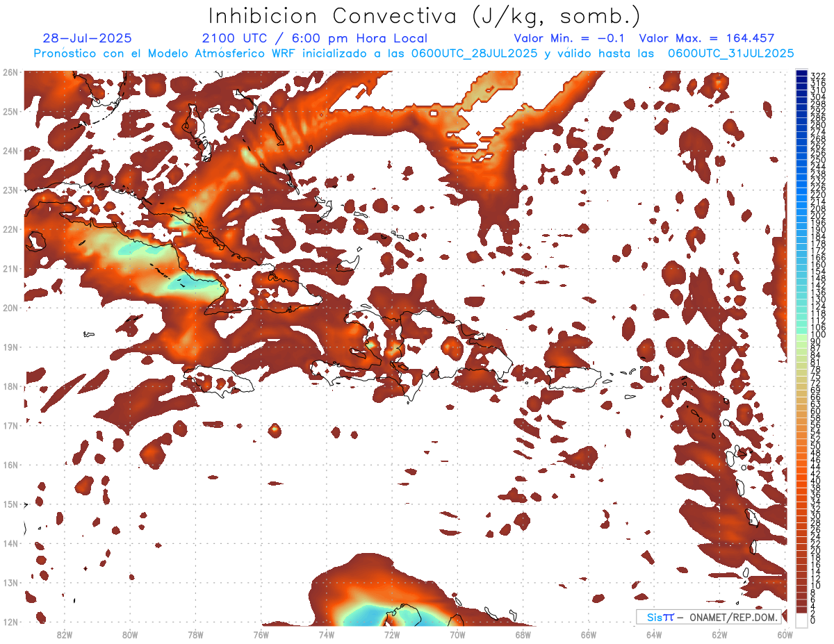Select validity end time "0600UTC_31JUL2025"
This screenshot has width=834, height=644.
click(x=731, y=53)
